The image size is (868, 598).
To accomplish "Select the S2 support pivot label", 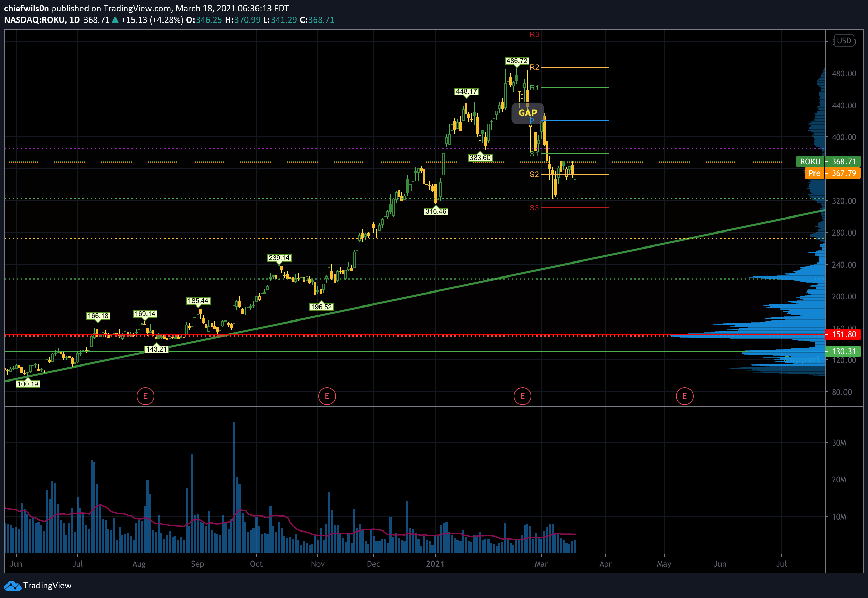I will pos(534,174).
